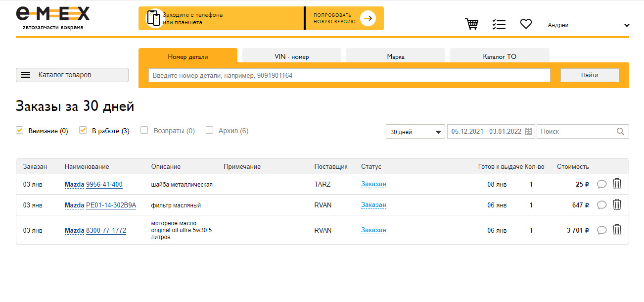
Task: Click the Статус column header
Action: (371, 167)
